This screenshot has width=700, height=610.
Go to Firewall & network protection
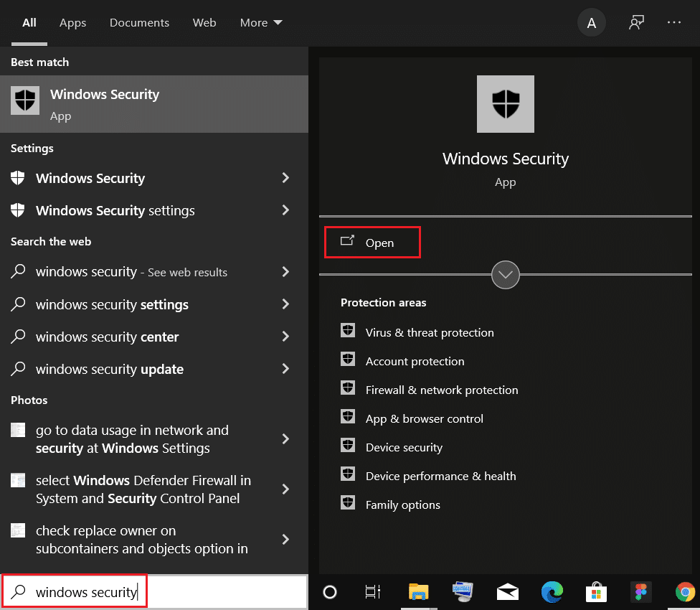pyautogui.click(x=441, y=390)
